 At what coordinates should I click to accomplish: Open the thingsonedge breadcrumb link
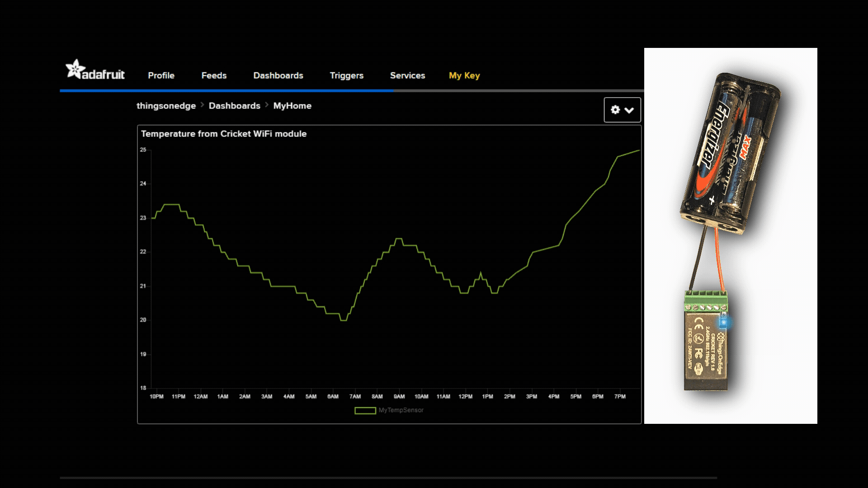[166, 106]
